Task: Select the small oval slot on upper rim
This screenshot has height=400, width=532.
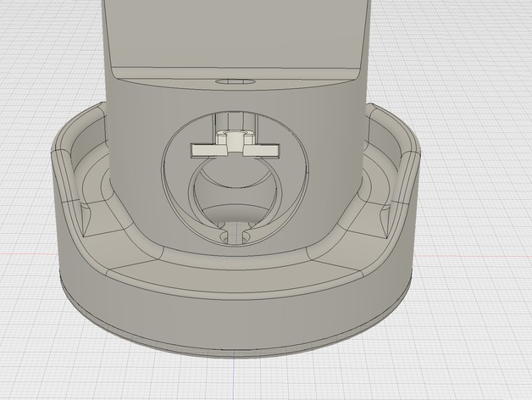Action: (x=236, y=81)
